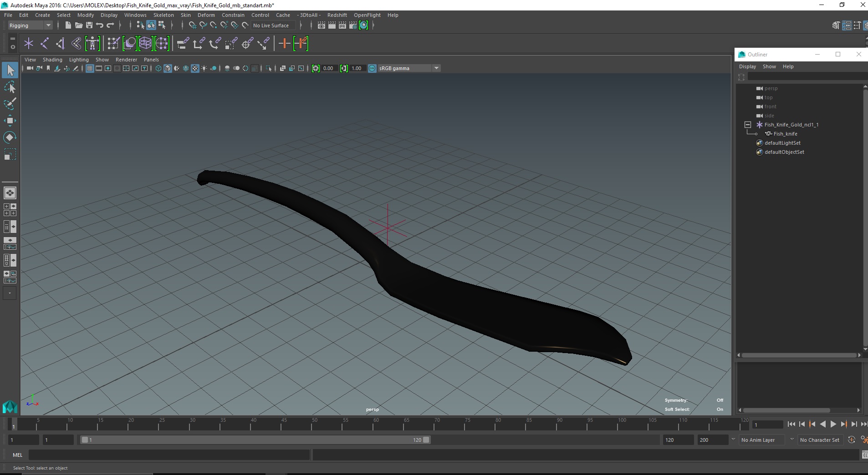Screen dimensions: 868x475
Task: Click No Live Surface field
Action: click(x=274, y=25)
